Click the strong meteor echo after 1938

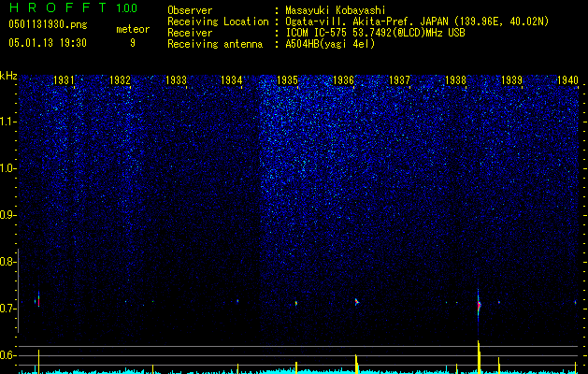coord(479,305)
